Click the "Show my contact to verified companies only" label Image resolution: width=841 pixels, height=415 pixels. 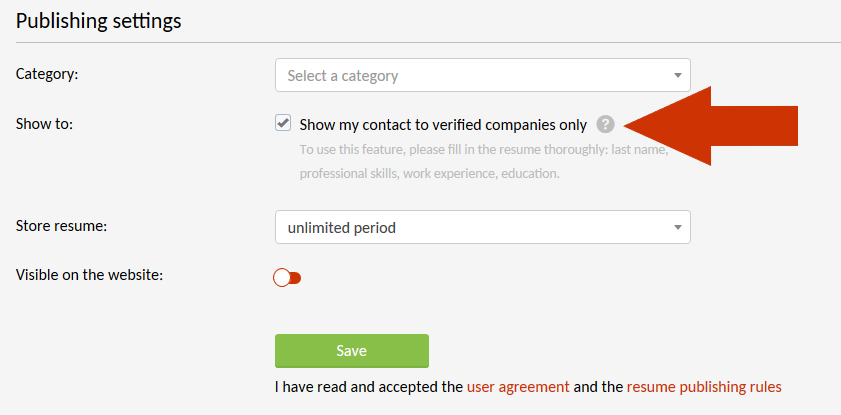coord(443,125)
